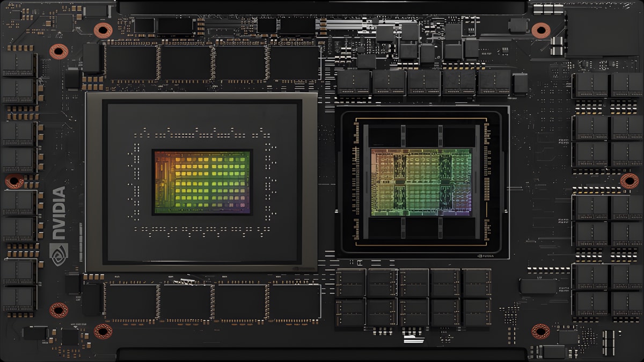Select the rainbow-colored die in the left package

click(x=202, y=182)
